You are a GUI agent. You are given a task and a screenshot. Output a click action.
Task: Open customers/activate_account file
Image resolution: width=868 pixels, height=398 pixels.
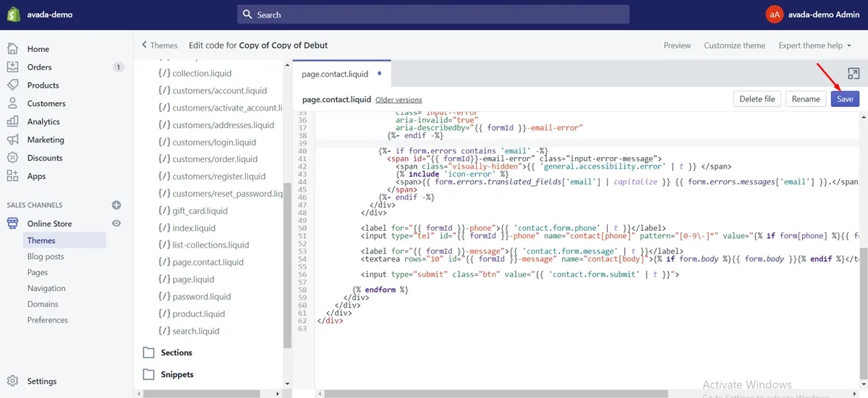pyautogui.click(x=227, y=109)
